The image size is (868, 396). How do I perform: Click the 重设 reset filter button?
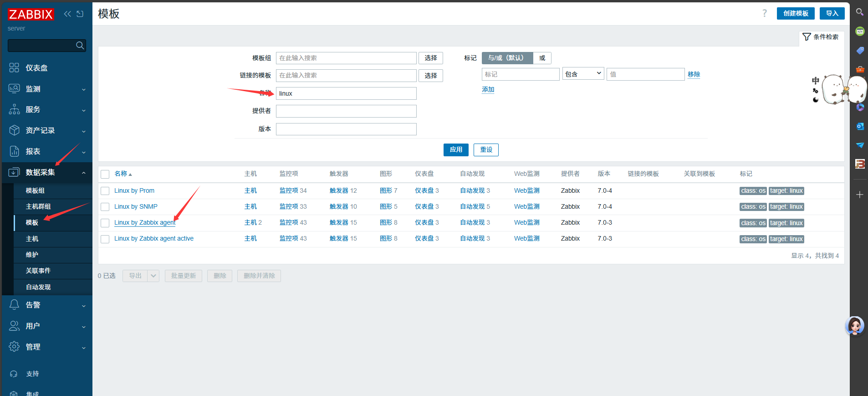486,149
